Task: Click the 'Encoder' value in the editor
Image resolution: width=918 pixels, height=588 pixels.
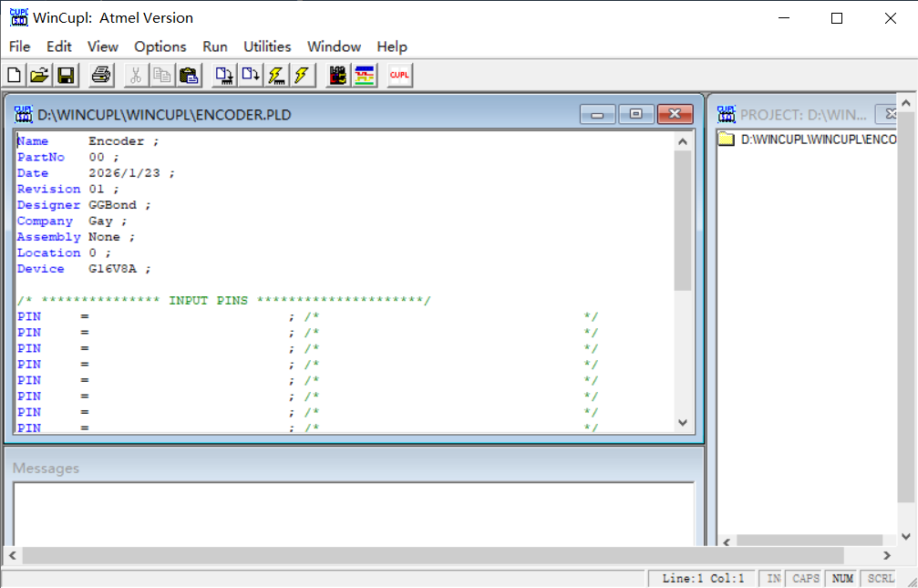Action: pos(116,141)
